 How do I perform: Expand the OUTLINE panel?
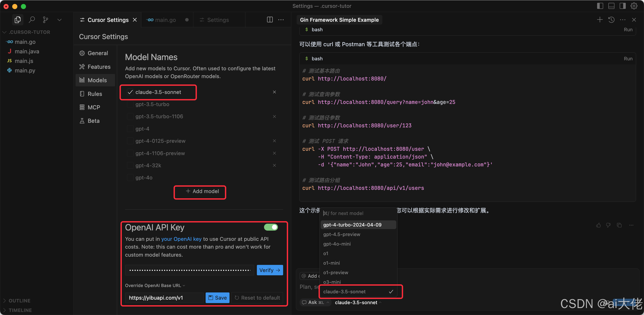click(x=20, y=300)
